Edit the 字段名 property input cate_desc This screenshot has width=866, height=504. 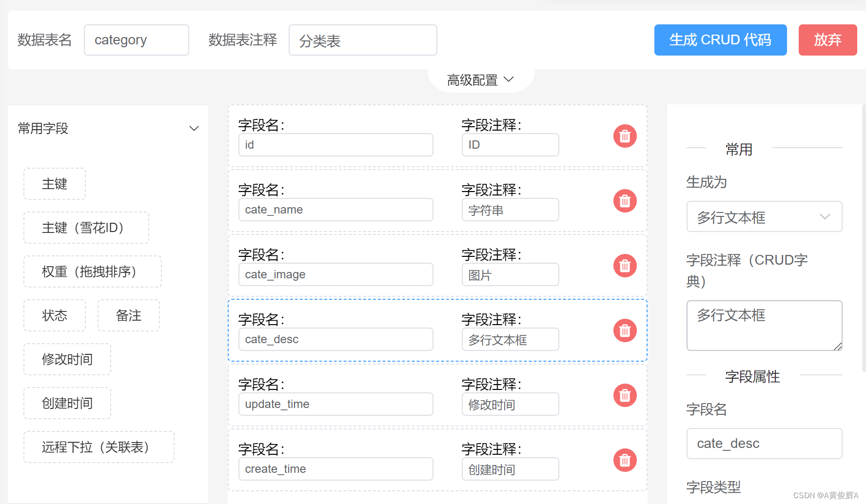pos(764,444)
